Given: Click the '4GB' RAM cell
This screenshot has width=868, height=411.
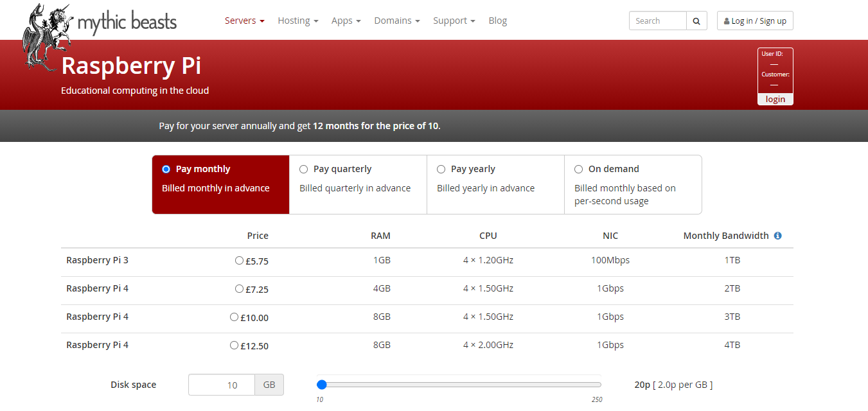Looking at the screenshot, I should (x=382, y=288).
